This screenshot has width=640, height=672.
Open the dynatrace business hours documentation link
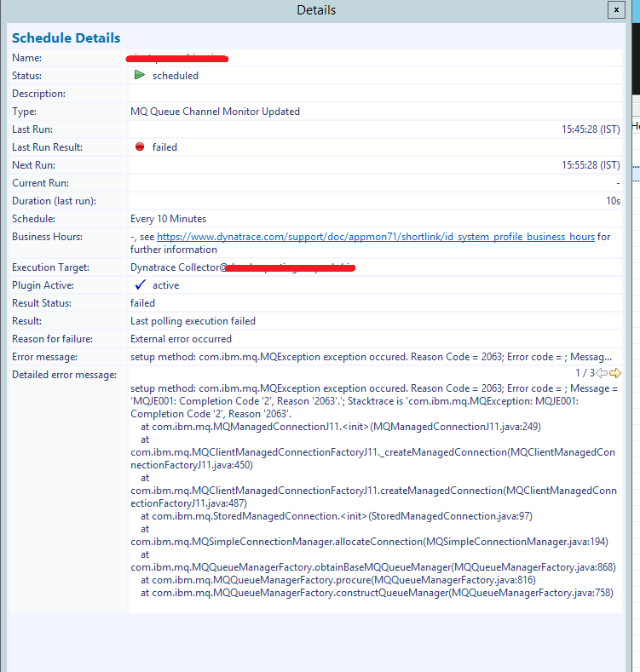point(376,237)
